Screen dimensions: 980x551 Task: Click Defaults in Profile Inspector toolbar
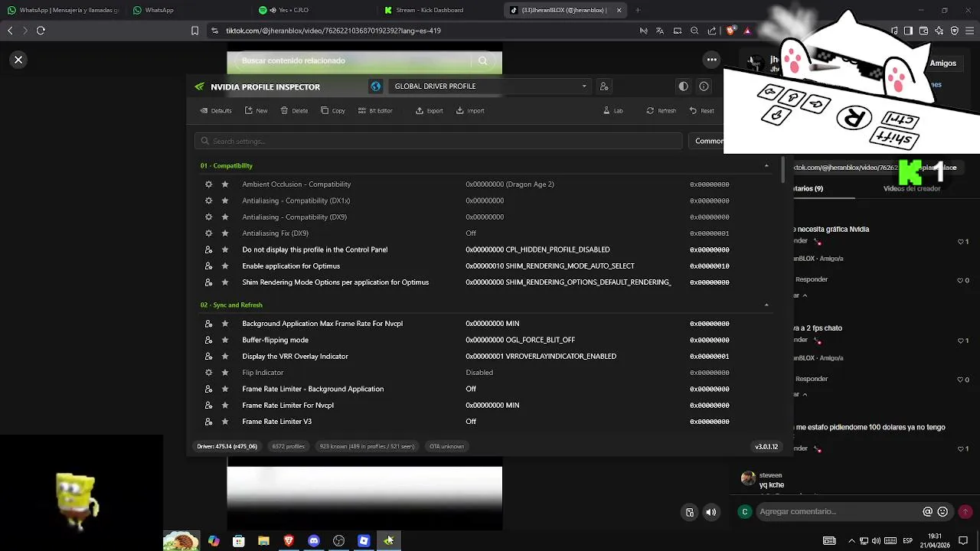(216, 110)
